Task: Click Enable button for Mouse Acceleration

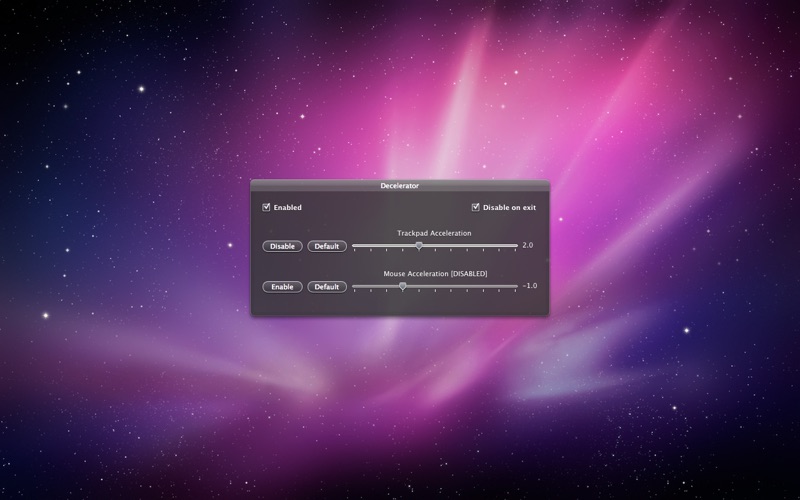Action: tap(282, 287)
